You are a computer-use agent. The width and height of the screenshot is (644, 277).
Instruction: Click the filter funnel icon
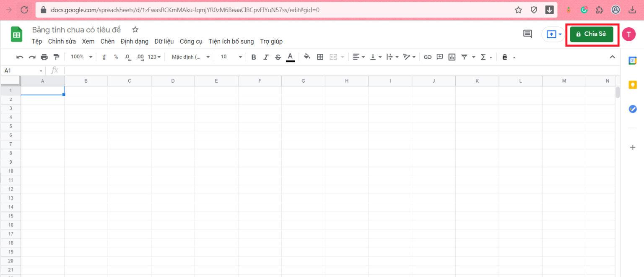coord(464,57)
